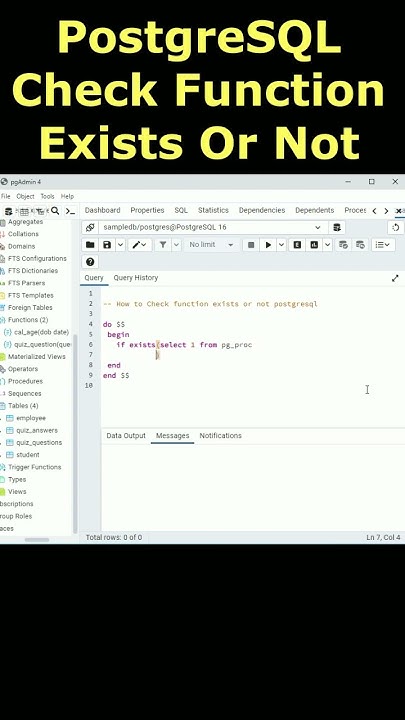Select the student table
Image resolution: width=405 pixels, height=720 pixels.
coord(28,455)
